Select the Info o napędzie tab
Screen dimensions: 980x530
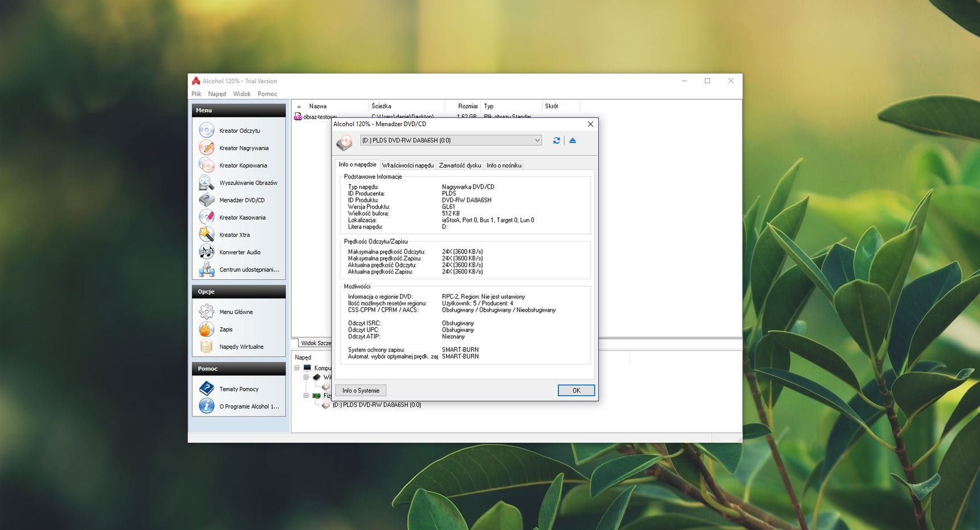357,164
